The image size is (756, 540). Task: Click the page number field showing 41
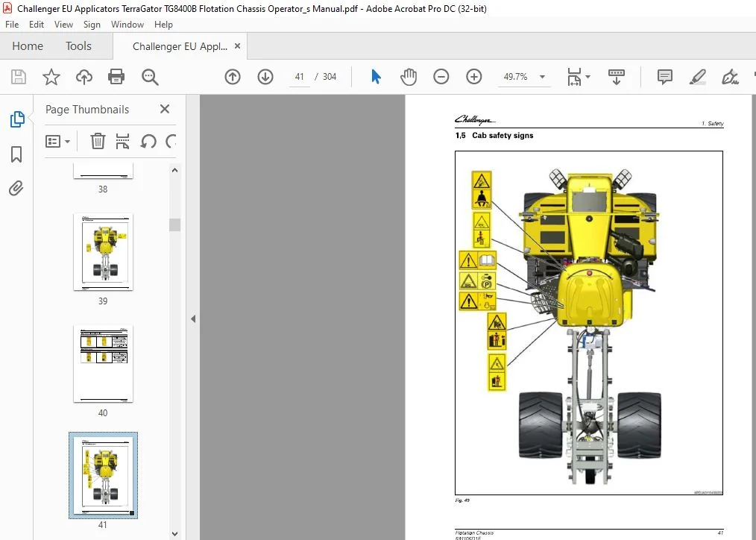point(300,77)
